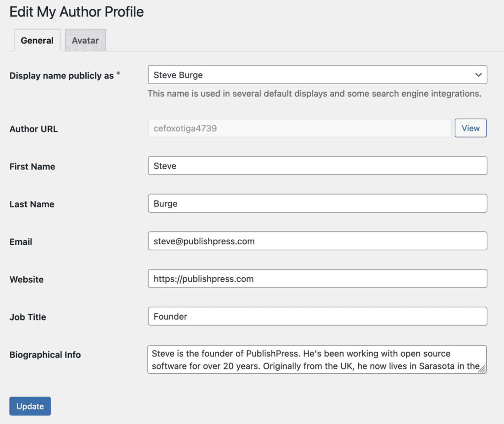
Task: Click the Email address field
Action: pos(317,241)
